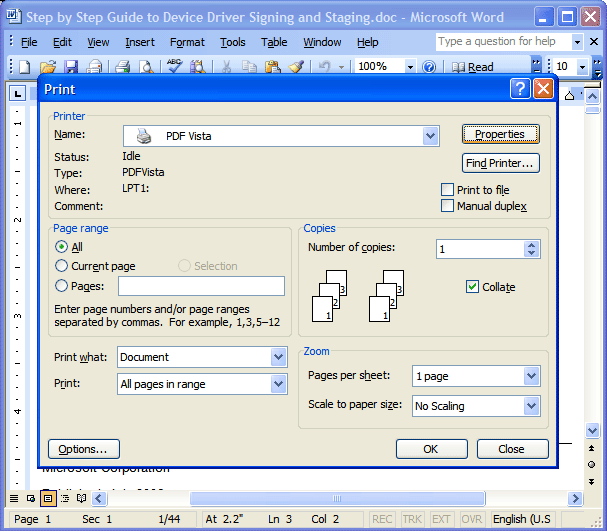Click in the Pages range input field

click(x=201, y=286)
